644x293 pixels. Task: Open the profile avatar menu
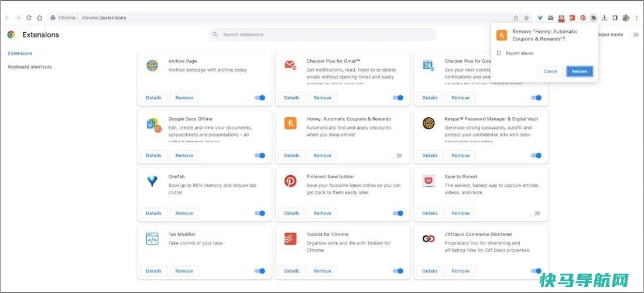click(626, 18)
